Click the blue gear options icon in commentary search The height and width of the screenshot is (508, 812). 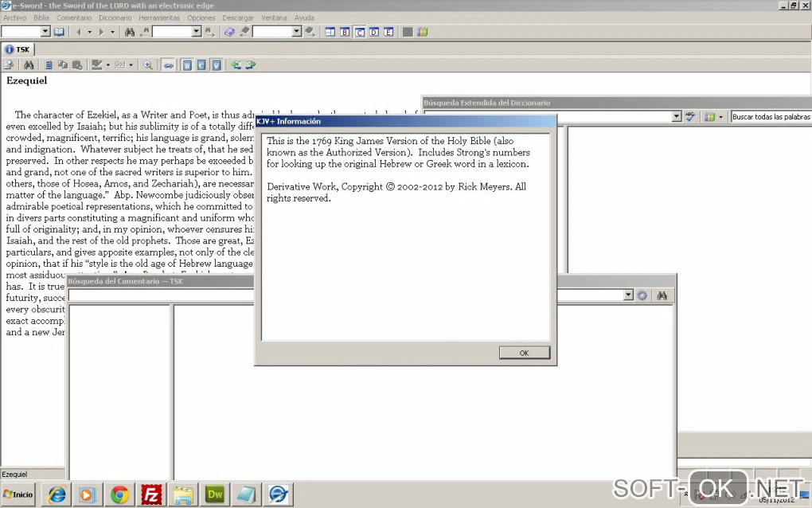point(642,295)
